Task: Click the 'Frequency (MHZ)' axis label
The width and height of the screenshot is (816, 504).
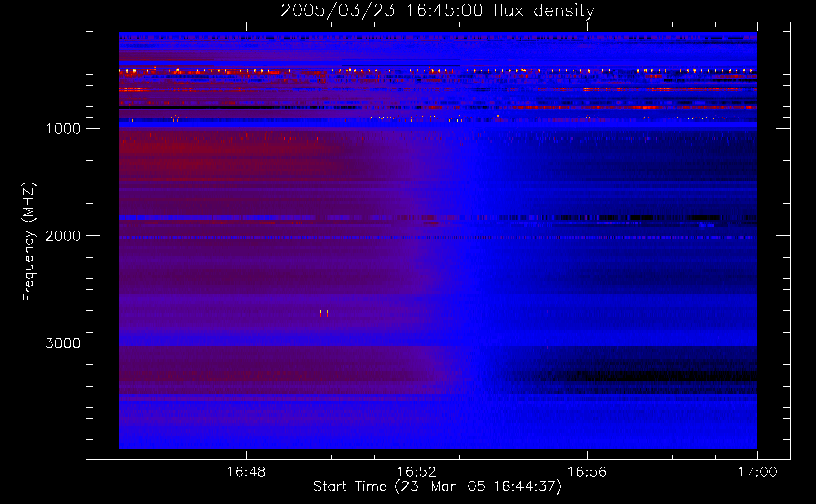Action: click(x=29, y=242)
